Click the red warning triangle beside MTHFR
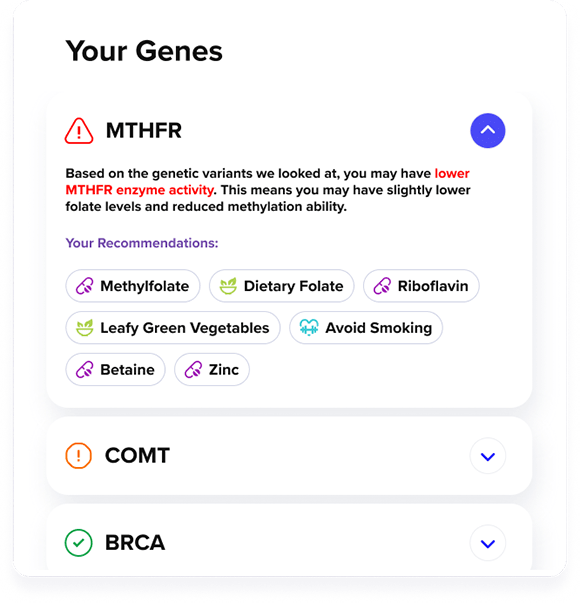The image size is (580, 603). click(x=79, y=131)
